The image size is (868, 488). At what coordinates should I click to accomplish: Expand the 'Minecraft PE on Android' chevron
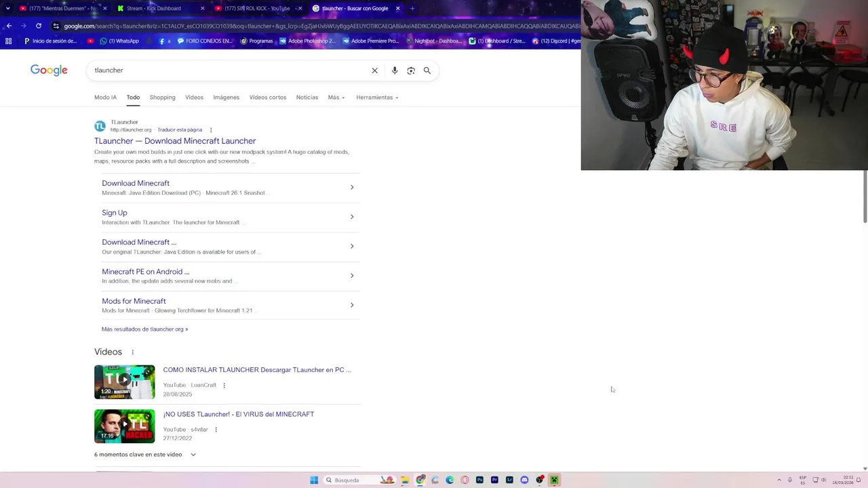[352, 276]
